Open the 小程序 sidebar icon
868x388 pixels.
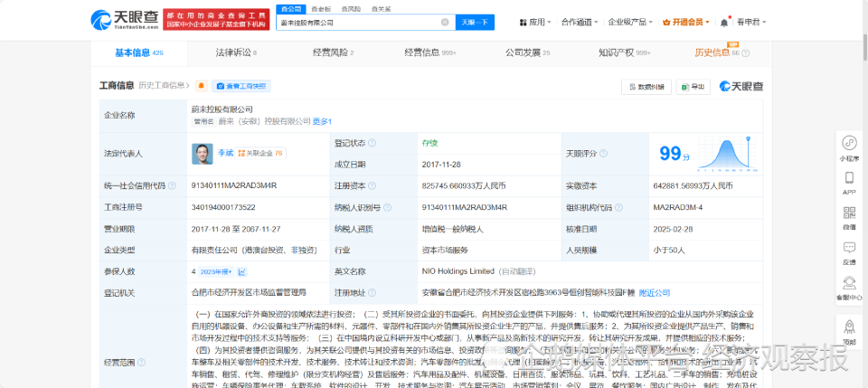[849, 148]
